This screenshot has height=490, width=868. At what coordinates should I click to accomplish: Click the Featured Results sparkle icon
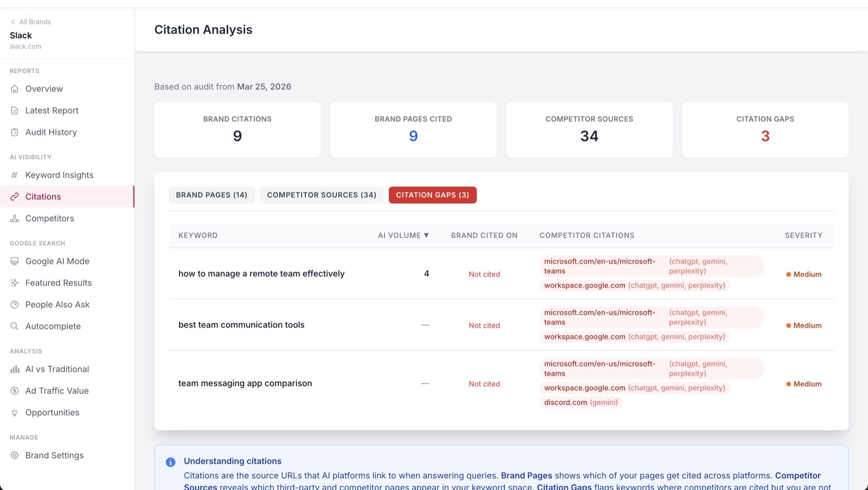[14, 283]
